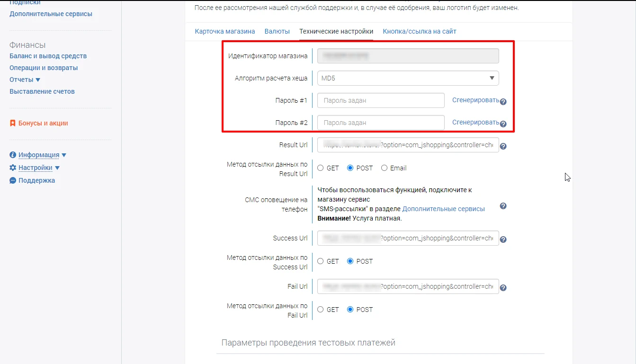Open Алгоритм расчета хеша MD5 dropdown
The width and height of the screenshot is (636, 364).
[408, 78]
